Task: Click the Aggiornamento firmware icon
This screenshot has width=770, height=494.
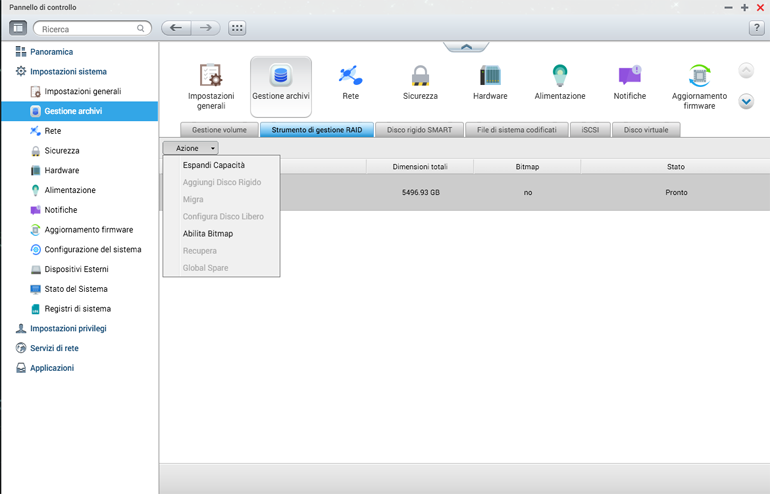Action: (x=699, y=76)
